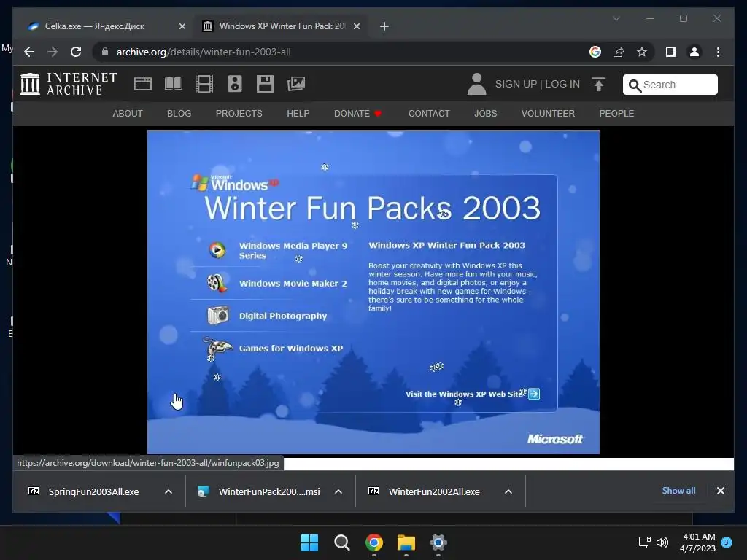Click the forward navigation arrow
This screenshot has width=747, height=560.
[x=53, y=52]
